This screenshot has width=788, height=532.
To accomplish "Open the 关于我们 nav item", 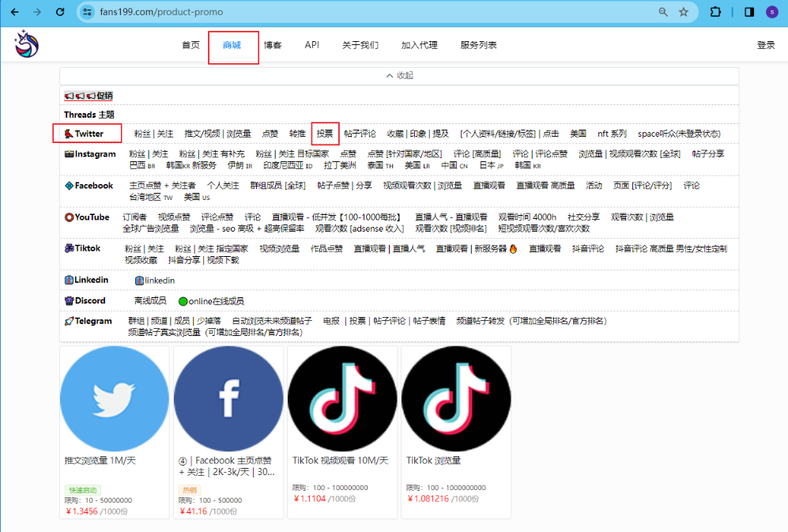I will 360,45.
